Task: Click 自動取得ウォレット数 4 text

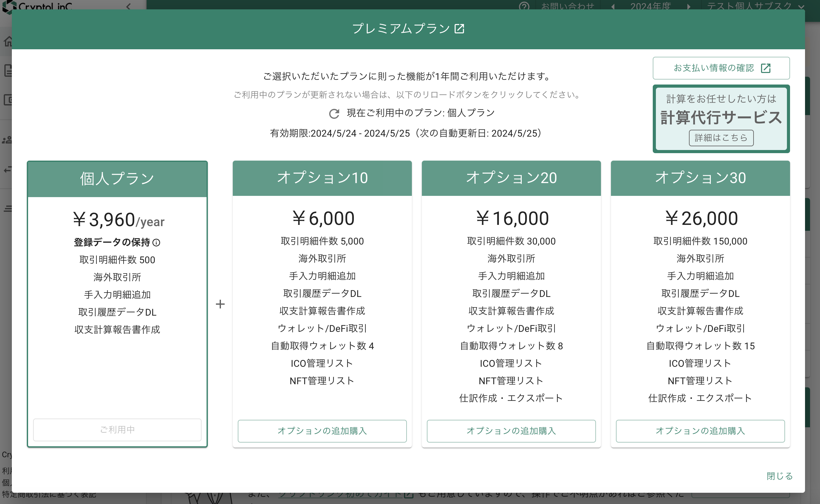Action: coord(322,346)
